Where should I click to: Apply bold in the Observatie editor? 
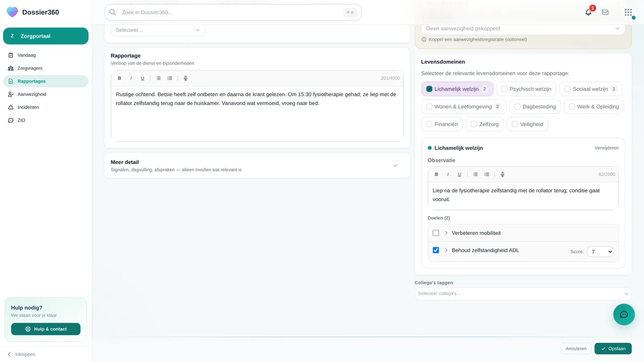(436, 174)
